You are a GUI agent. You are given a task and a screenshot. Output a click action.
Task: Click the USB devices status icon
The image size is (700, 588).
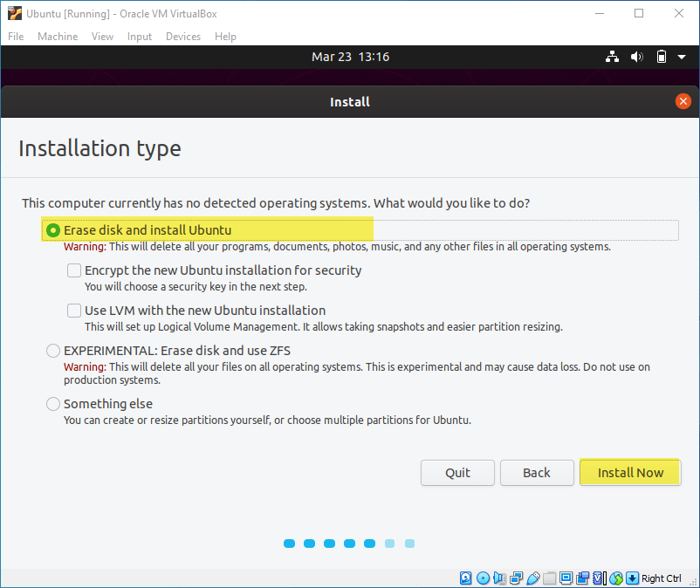533,578
